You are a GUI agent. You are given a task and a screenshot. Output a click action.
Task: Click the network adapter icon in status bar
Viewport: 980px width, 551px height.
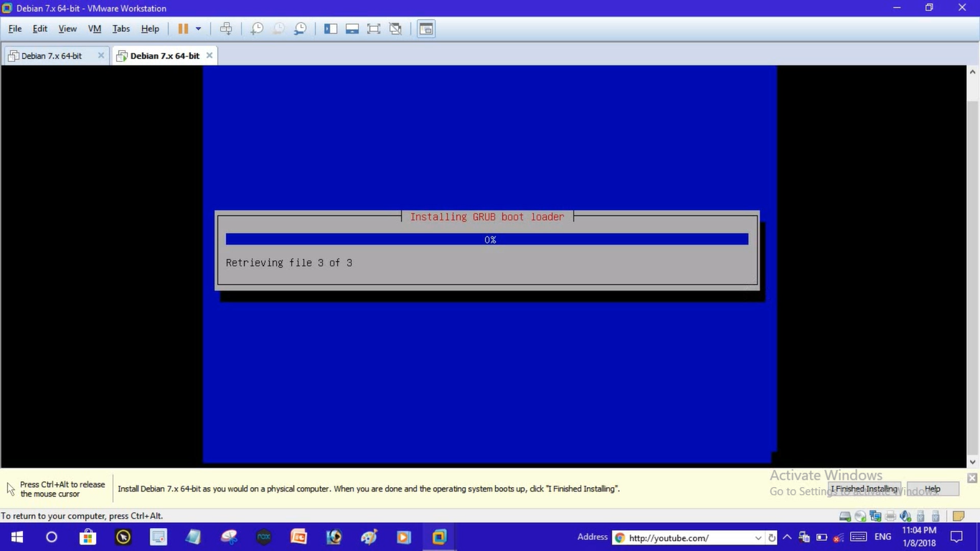(x=875, y=516)
